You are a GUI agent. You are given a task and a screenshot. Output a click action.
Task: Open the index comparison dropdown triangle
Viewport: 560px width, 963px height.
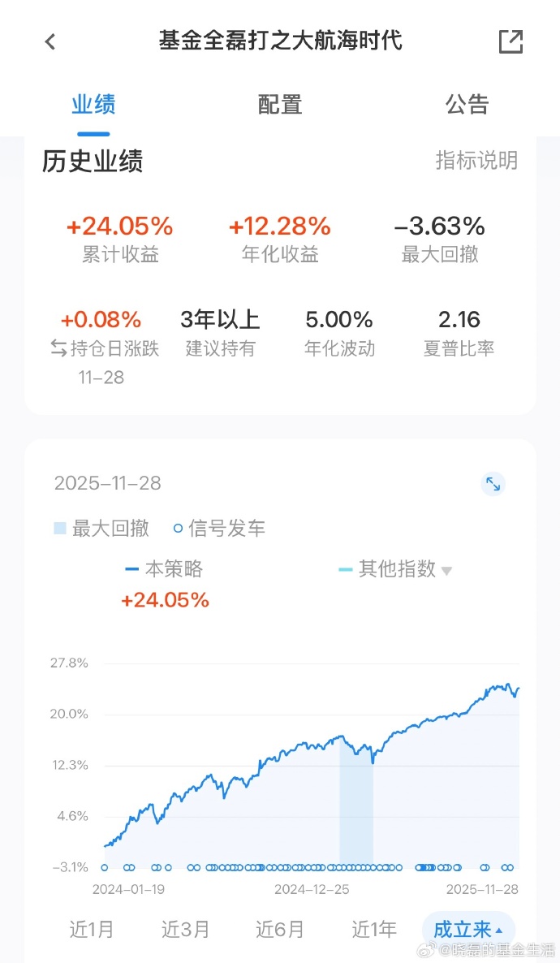point(446,569)
